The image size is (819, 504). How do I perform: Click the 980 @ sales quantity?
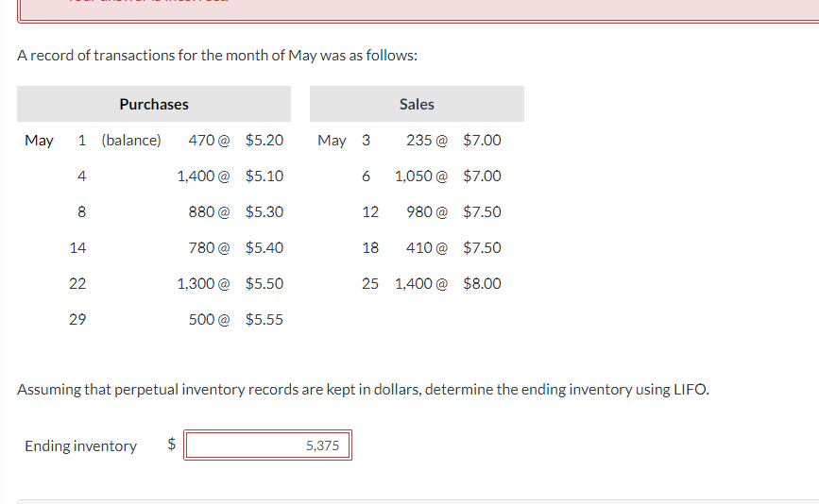tap(427, 211)
